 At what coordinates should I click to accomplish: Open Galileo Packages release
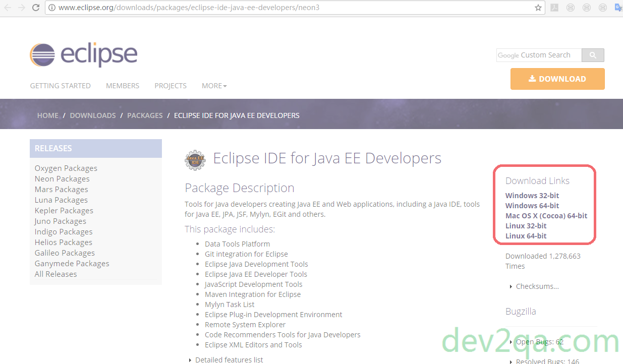click(65, 253)
